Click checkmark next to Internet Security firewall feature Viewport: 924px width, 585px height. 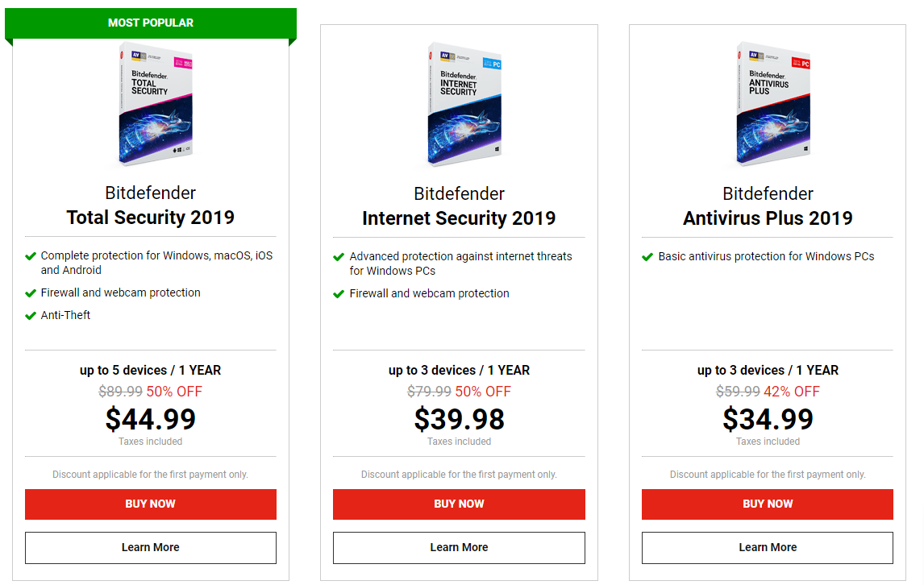(x=339, y=294)
